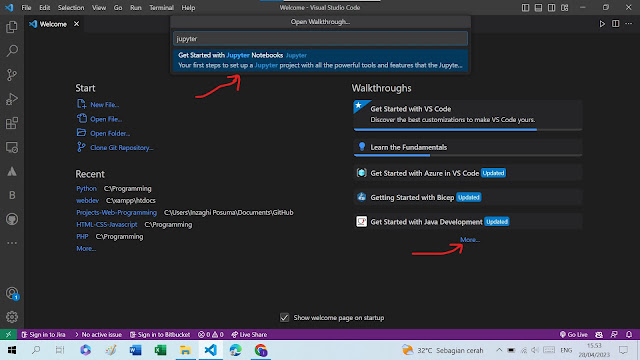This screenshot has width=640, height=360.
Task: Click Go Live in status bar
Action: 573,334
